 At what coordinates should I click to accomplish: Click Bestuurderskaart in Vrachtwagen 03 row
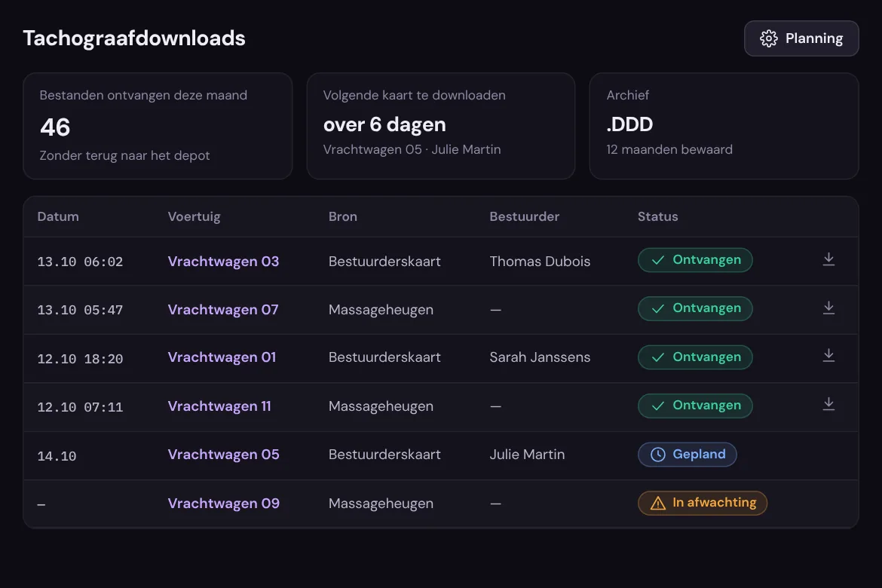click(384, 262)
